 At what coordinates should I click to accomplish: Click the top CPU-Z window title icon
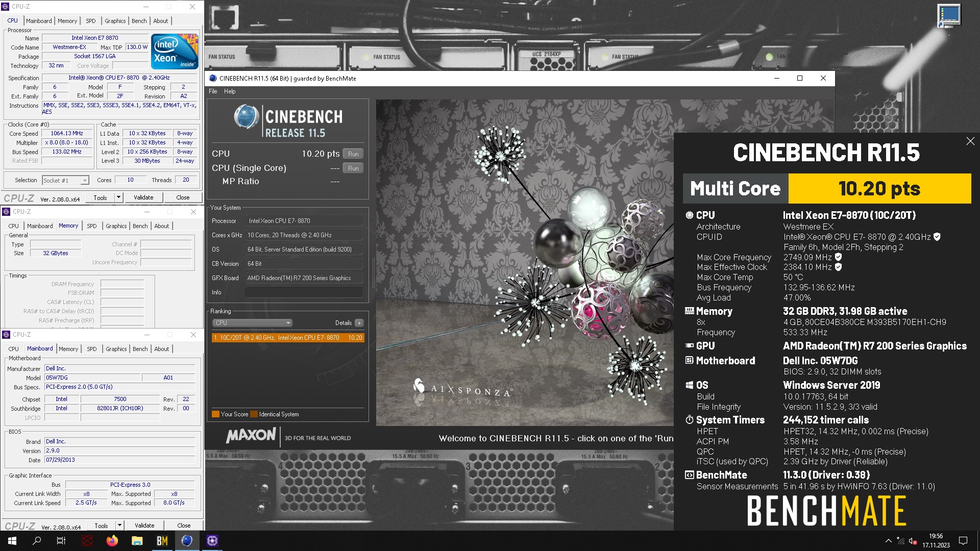coord(6,7)
